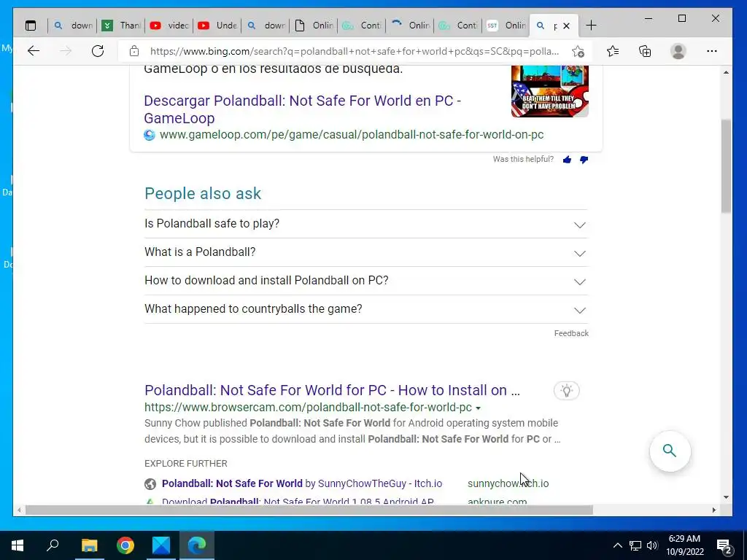Image resolution: width=747 pixels, height=560 pixels.
Task: Click Microsoft Edge taskbar icon
Action: 197,545
